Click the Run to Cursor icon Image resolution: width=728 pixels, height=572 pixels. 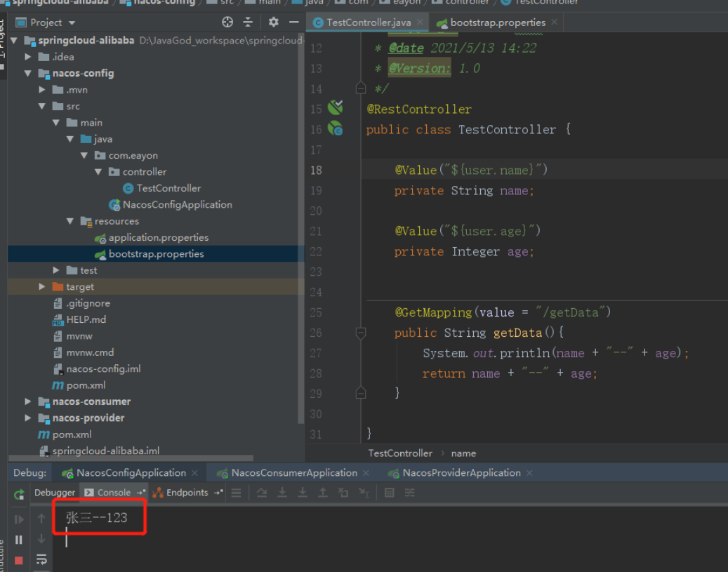pyautogui.click(x=364, y=493)
